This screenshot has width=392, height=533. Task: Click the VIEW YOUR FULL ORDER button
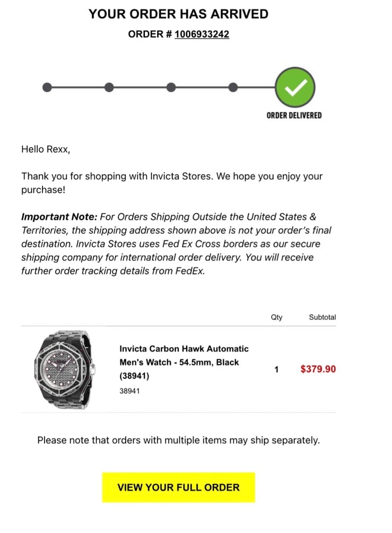coord(178,487)
